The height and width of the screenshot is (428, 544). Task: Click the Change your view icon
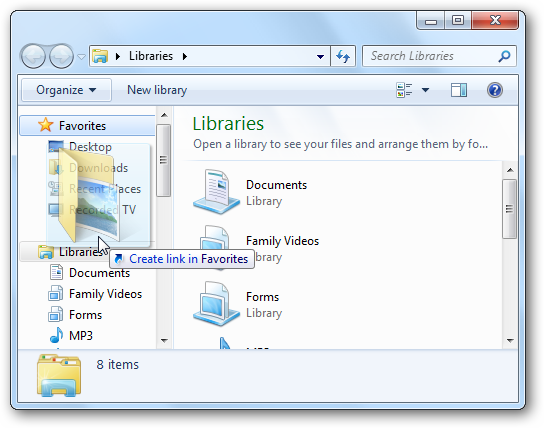pyautogui.click(x=404, y=90)
